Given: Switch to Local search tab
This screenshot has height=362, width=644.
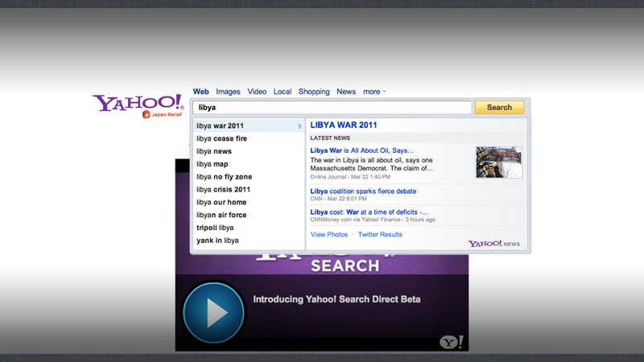Looking at the screenshot, I should coord(283,92).
